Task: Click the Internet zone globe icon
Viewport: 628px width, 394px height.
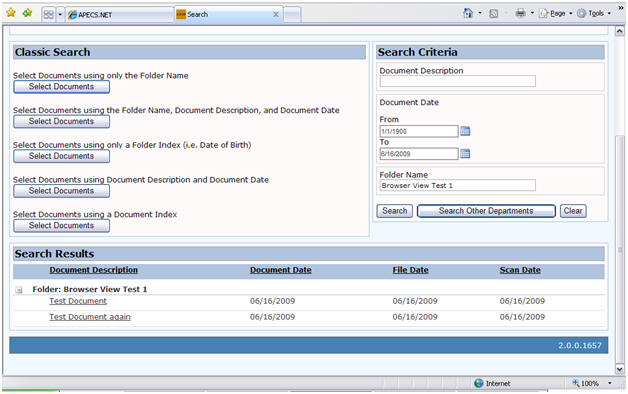Action: (x=479, y=384)
